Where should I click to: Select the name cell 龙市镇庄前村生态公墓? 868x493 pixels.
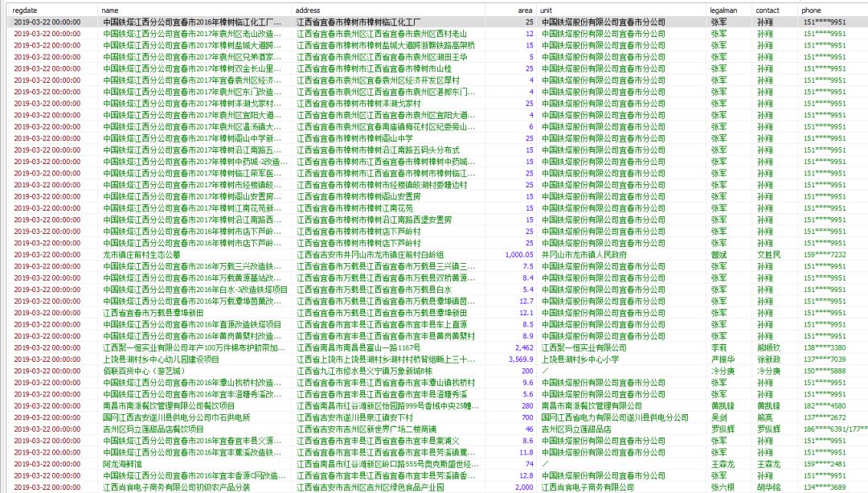click(x=141, y=255)
